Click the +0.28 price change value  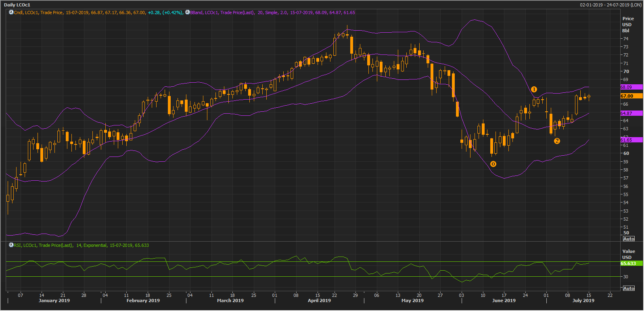[154, 13]
